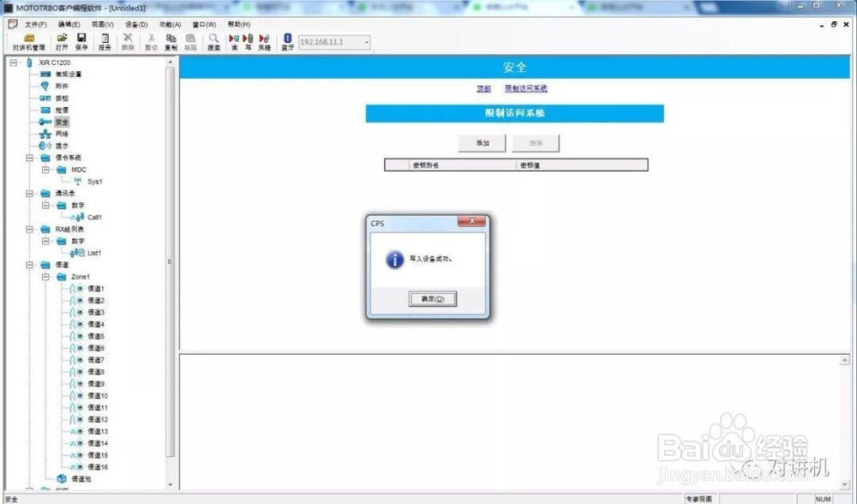This screenshot has height=504, width=857.
Task: Open the 对讲机管理 radio management tool
Action: [29, 42]
